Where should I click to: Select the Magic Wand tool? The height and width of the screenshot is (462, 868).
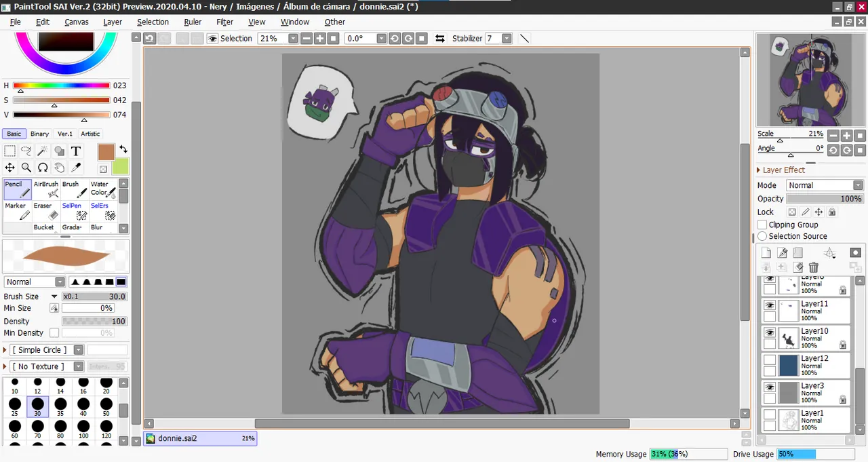pyautogui.click(x=43, y=151)
